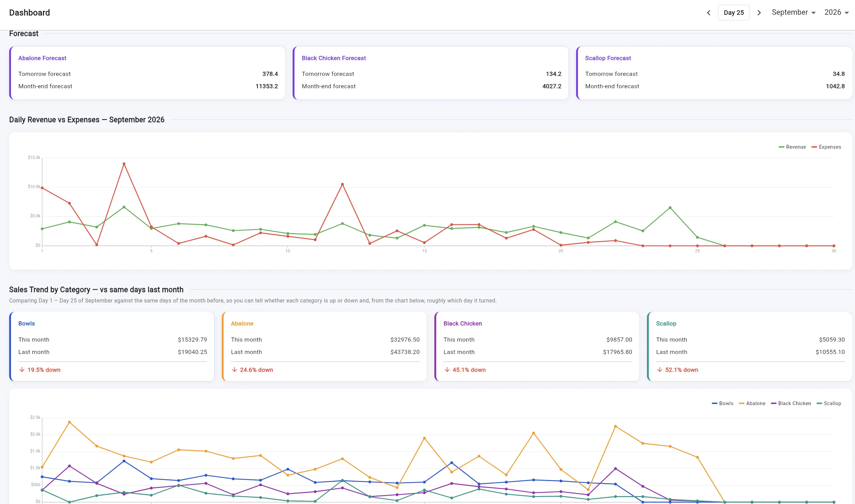Click the down arrow icon beside 19.5% down

pyautogui.click(x=22, y=370)
